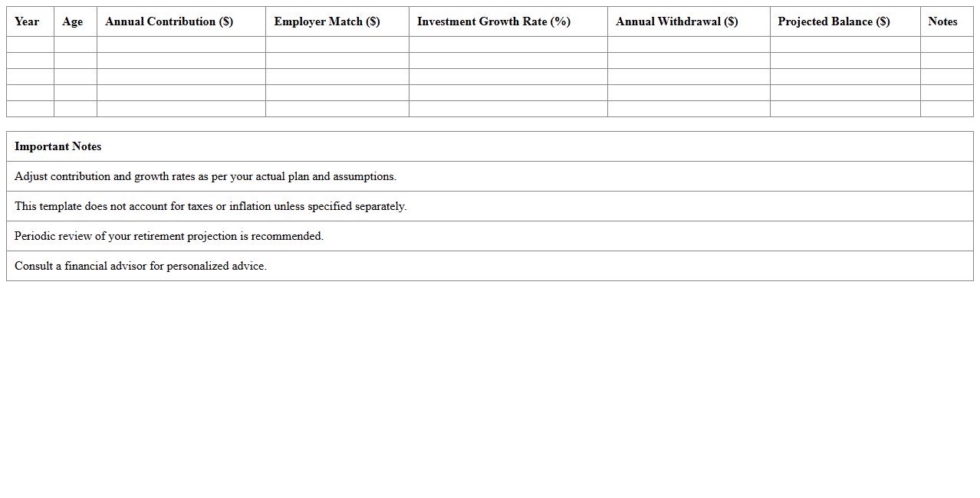Image resolution: width=980 pixels, height=498 pixels.
Task: Click the consult a financial advisor note
Action: click(x=141, y=266)
